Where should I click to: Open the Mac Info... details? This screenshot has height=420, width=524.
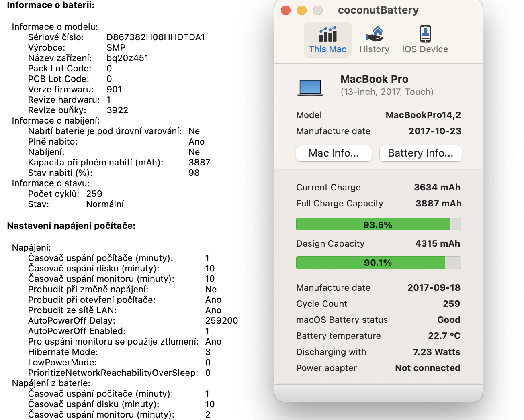[x=334, y=153]
